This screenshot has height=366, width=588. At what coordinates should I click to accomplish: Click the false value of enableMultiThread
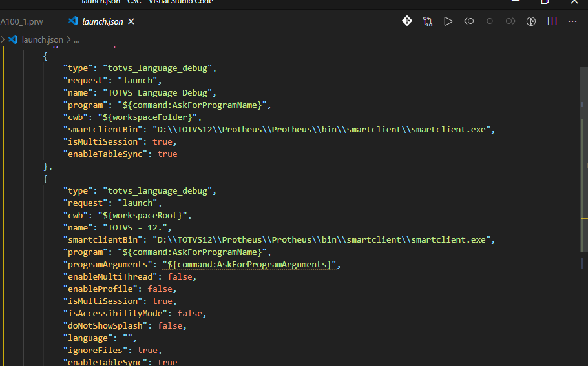(x=180, y=276)
